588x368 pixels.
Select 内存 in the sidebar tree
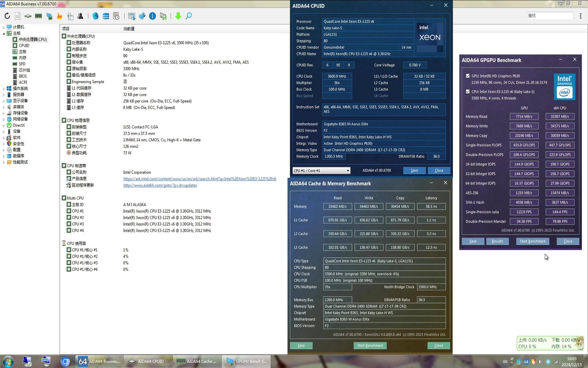pos(22,58)
